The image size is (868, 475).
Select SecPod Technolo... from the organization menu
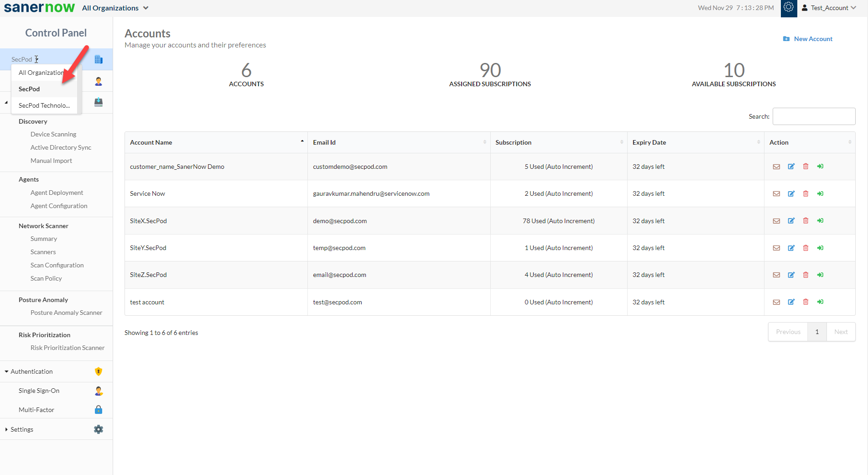pyautogui.click(x=44, y=105)
